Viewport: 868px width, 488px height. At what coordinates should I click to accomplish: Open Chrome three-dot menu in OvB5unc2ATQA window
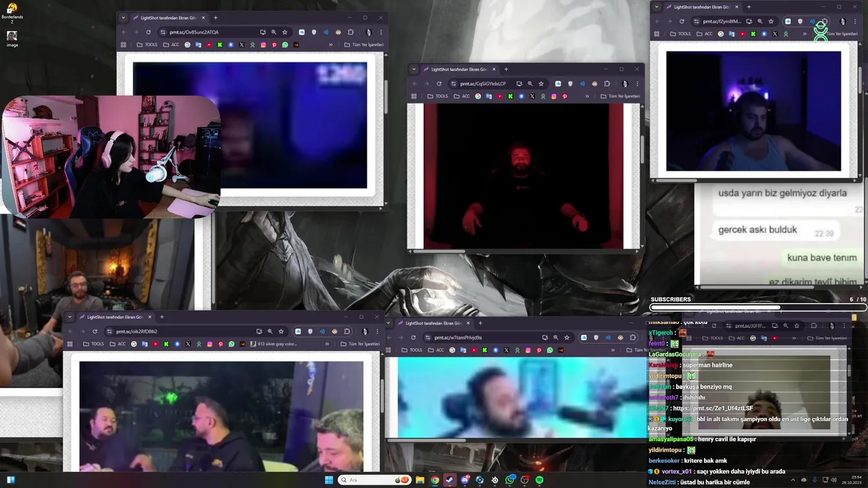click(x=381, y=32)
